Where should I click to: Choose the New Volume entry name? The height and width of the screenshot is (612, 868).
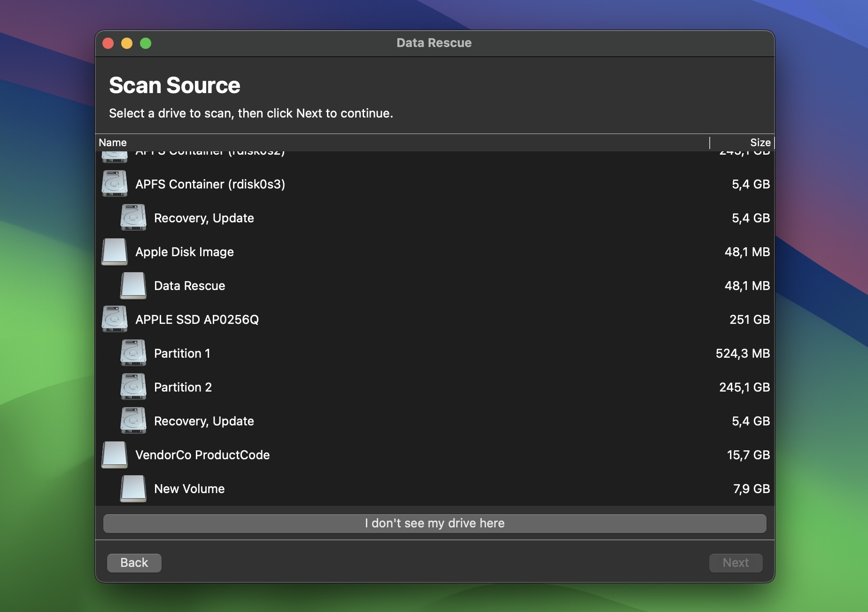coord(189,489)
